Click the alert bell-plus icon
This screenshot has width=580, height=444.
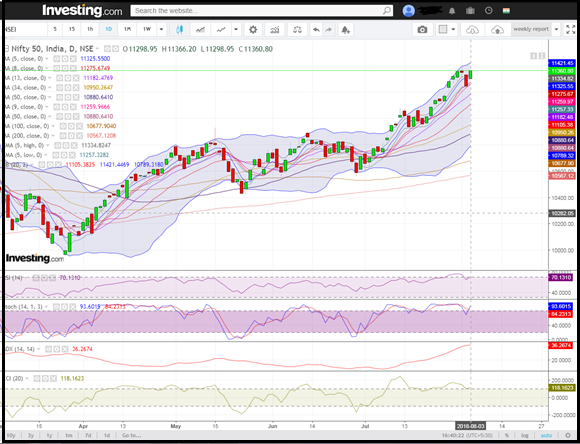[x=345, y=30]
